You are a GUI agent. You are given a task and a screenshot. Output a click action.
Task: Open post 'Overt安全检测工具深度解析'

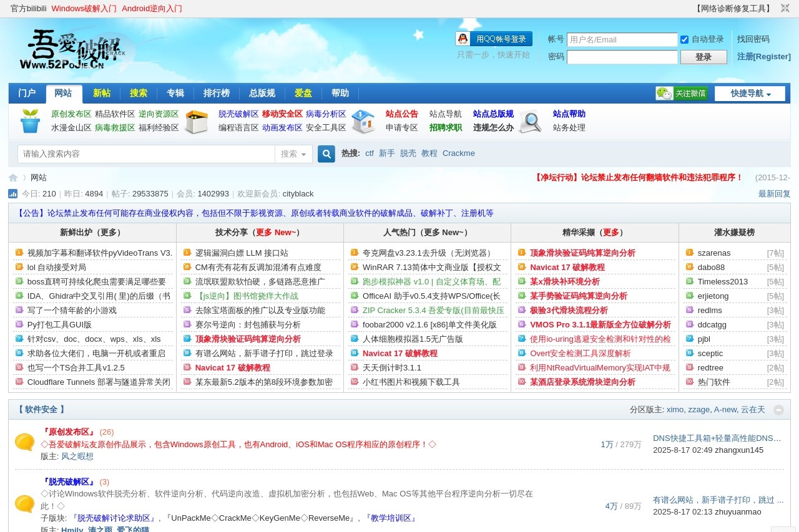[581, 353]
